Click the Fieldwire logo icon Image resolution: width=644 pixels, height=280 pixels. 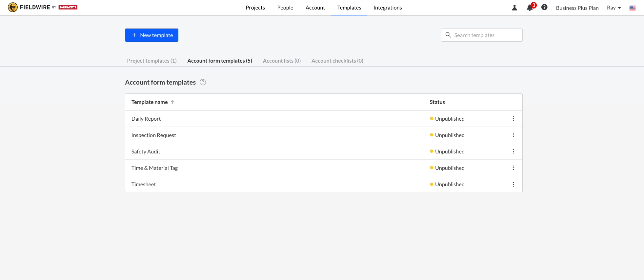click(13, 7)
